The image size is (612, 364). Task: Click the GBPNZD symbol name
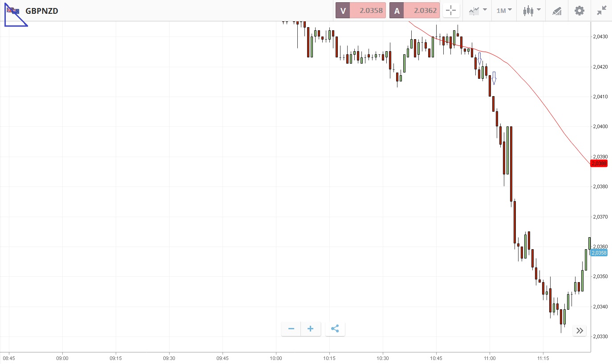(x=42, y=11)
